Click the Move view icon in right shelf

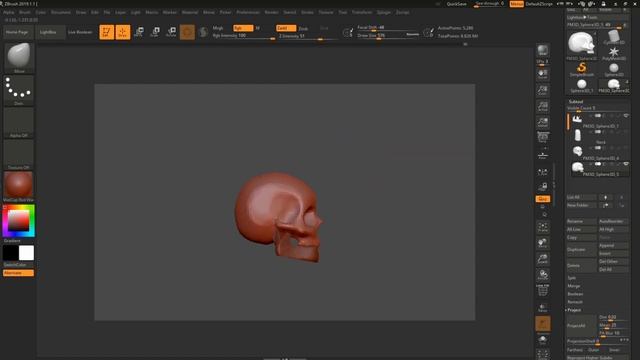(542, 243)
